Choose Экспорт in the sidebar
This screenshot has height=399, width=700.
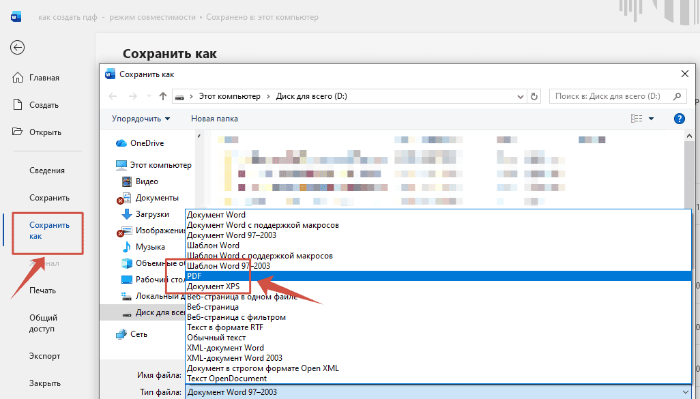[45, 356]
